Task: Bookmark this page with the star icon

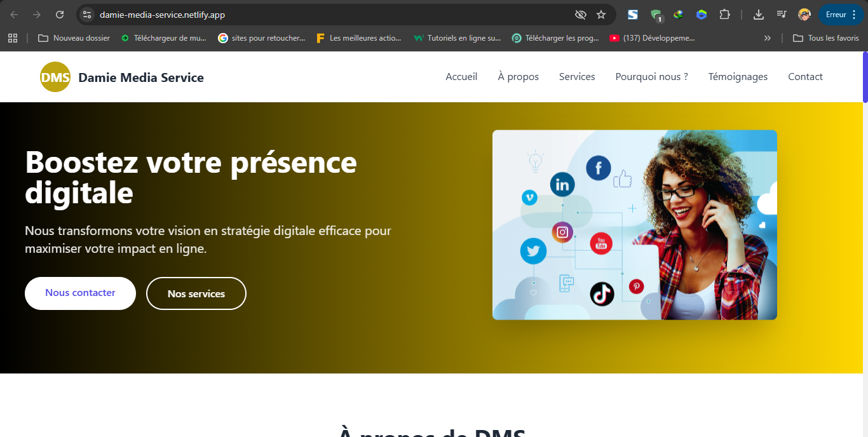Action: tap(601, 15)
